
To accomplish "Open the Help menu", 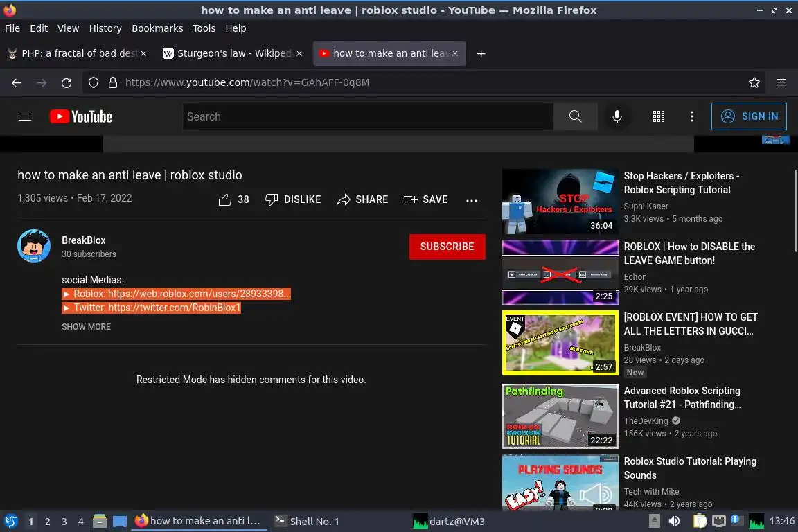I will [x=236, y=28].
